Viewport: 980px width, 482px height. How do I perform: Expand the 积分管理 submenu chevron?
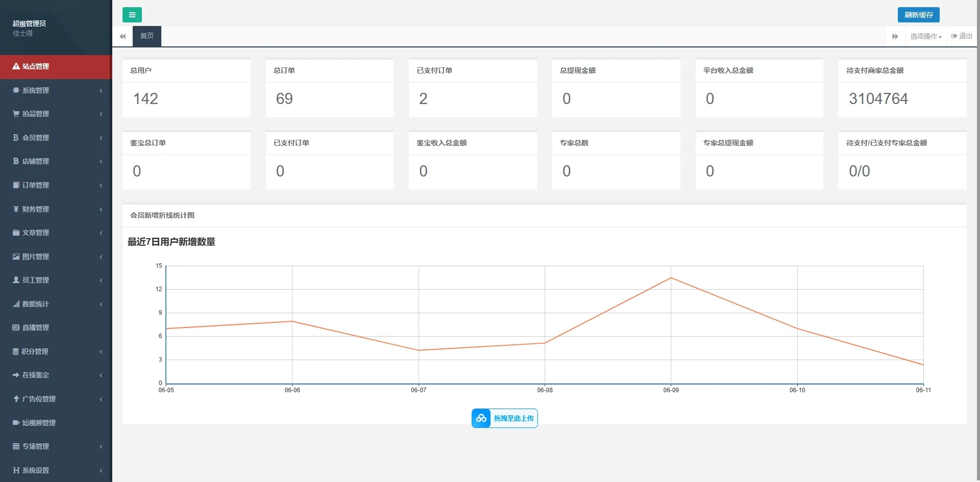pyautogui.click(x=101, y=351)
